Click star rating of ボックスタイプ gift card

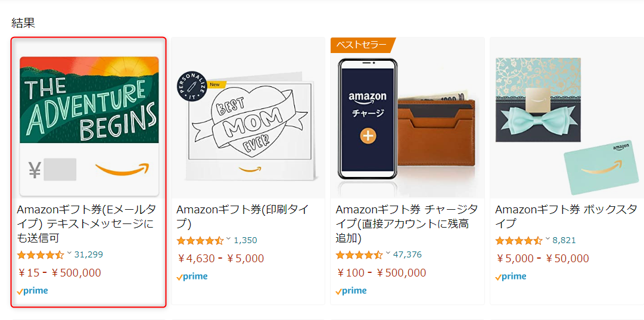(518, 241)
